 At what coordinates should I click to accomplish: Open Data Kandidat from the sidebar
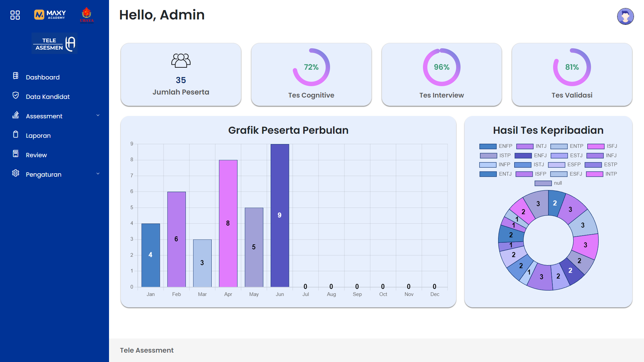click(x=48, y=97)
